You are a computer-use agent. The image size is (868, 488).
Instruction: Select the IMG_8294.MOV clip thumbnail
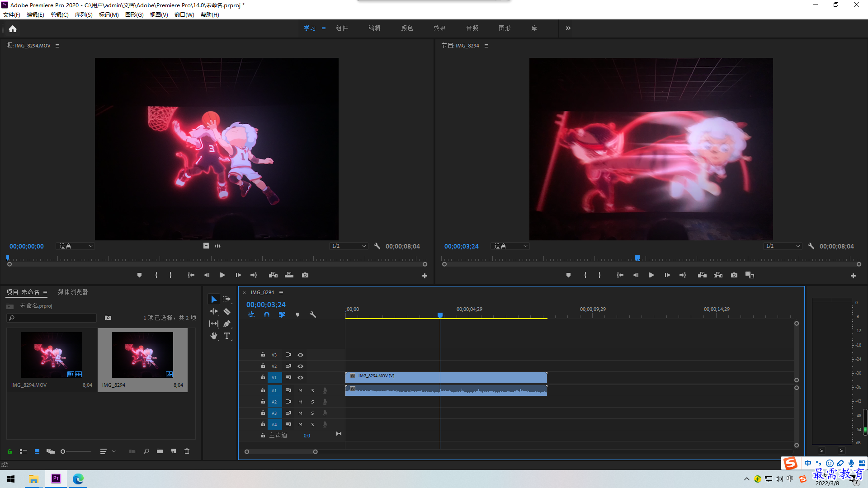(x=52, y=355)
